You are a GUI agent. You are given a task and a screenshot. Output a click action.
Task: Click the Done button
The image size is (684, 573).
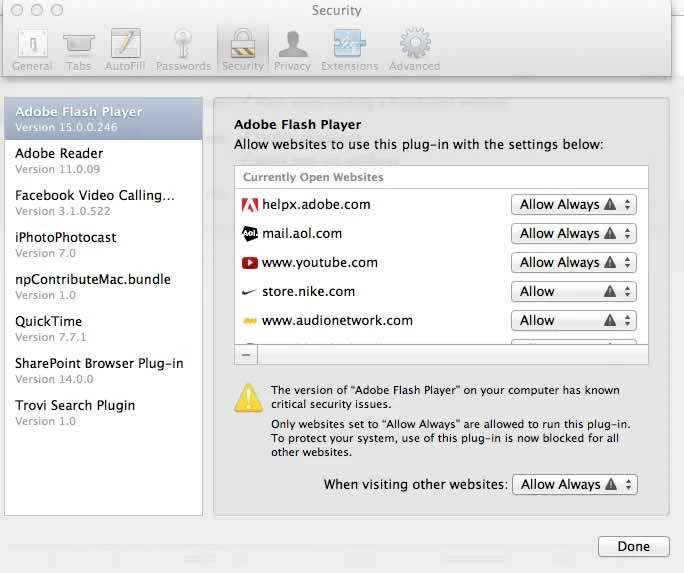tap(633, 546)
